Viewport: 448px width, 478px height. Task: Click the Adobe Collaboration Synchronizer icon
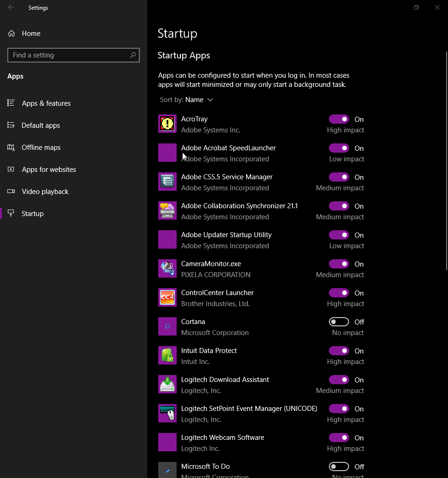[x=167, y=211]
